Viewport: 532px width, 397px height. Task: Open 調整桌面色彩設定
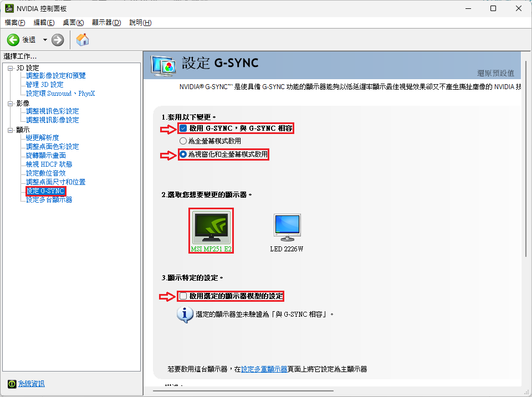pos(53,147)
